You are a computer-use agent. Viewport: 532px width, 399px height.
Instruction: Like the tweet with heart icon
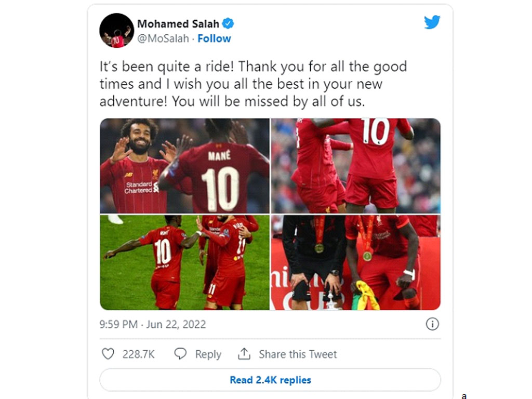coord(108,354)
